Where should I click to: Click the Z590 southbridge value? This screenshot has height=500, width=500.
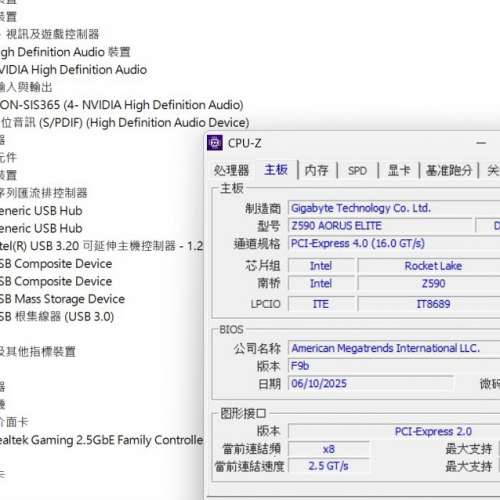[433, 283]
